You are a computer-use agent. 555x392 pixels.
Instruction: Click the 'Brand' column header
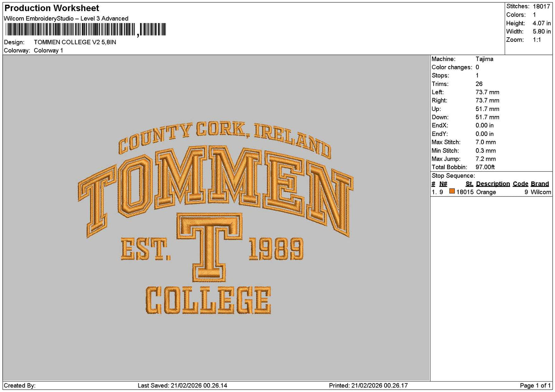pos(540,184)
